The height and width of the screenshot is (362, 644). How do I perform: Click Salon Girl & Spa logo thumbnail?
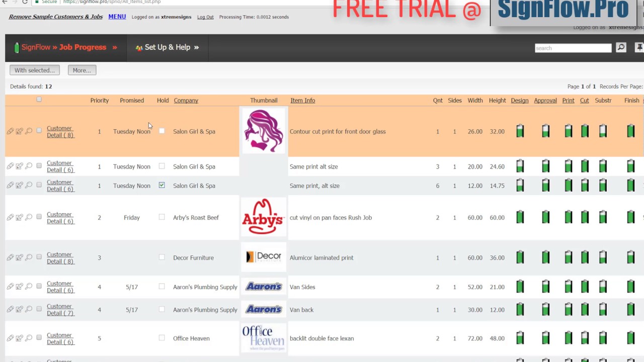(263, 131)
